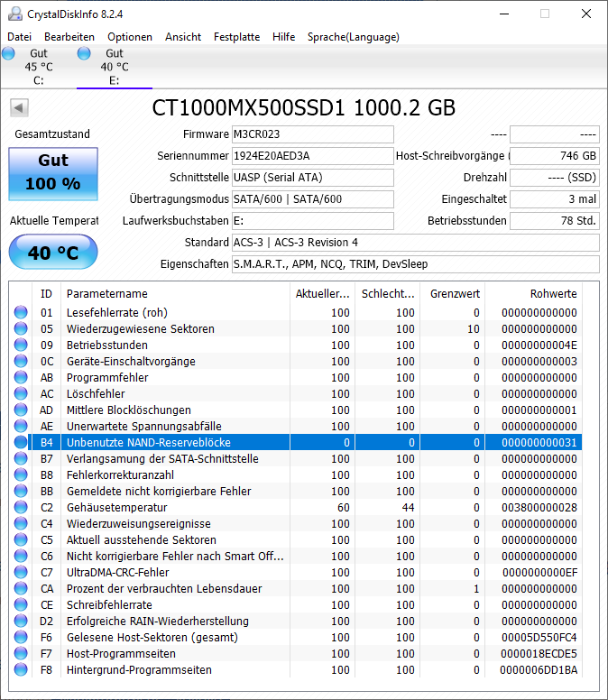Click status orb of Löschfehler row
The width and height of the screenshot is (608, 700).
(x=21, y=393)
